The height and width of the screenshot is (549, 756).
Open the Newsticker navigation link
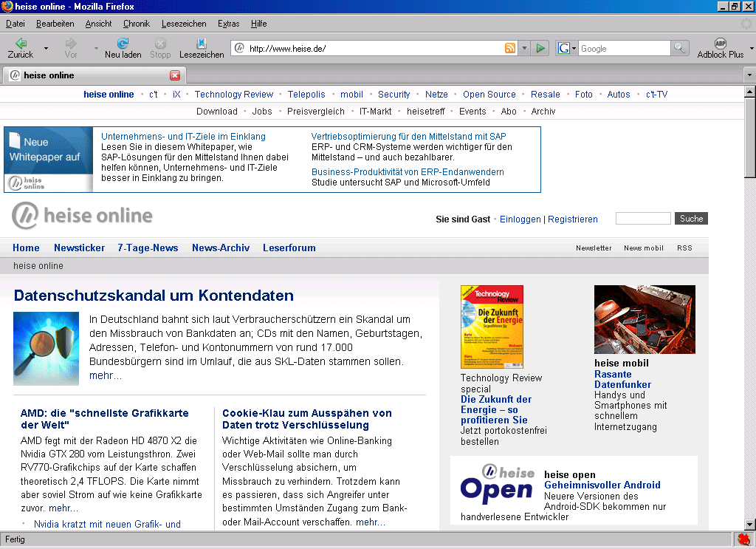pos(80,248)
